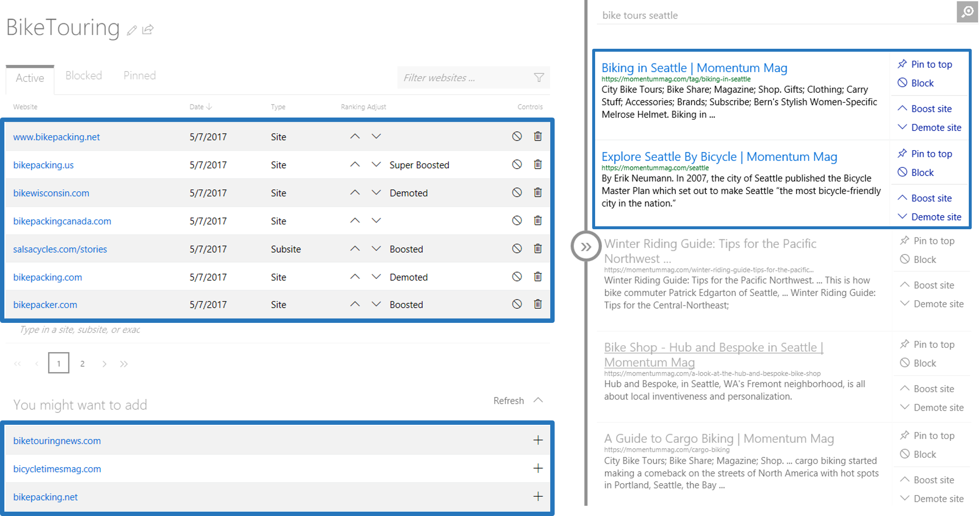Block salsacycles.com/stories using its block icon

[x=517, y=249]
